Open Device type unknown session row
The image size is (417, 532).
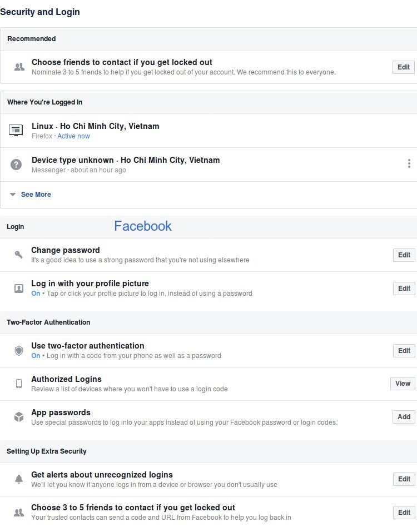[x=209, y=165]
